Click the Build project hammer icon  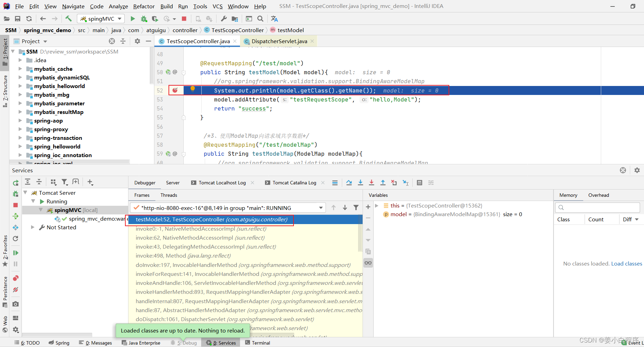68,19
